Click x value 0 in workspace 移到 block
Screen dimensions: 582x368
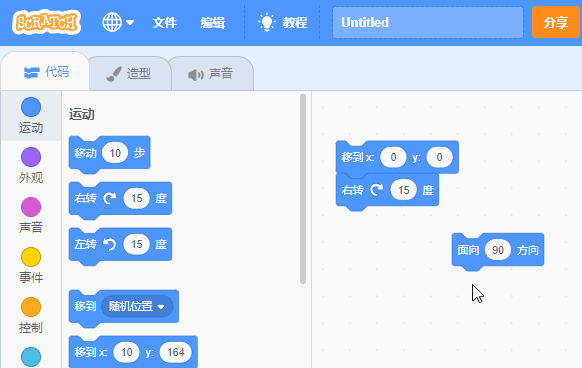point(393,157)
